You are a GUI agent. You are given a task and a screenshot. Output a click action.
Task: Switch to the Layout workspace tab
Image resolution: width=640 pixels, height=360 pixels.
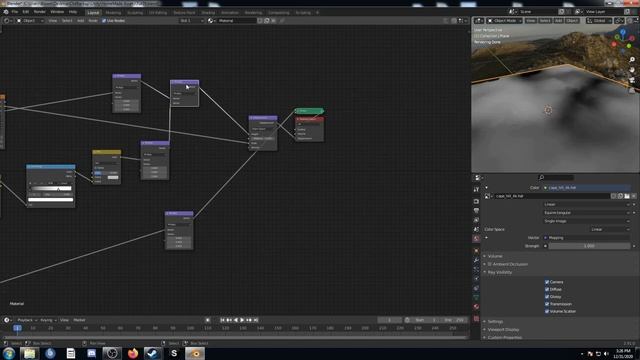point(93,13)
